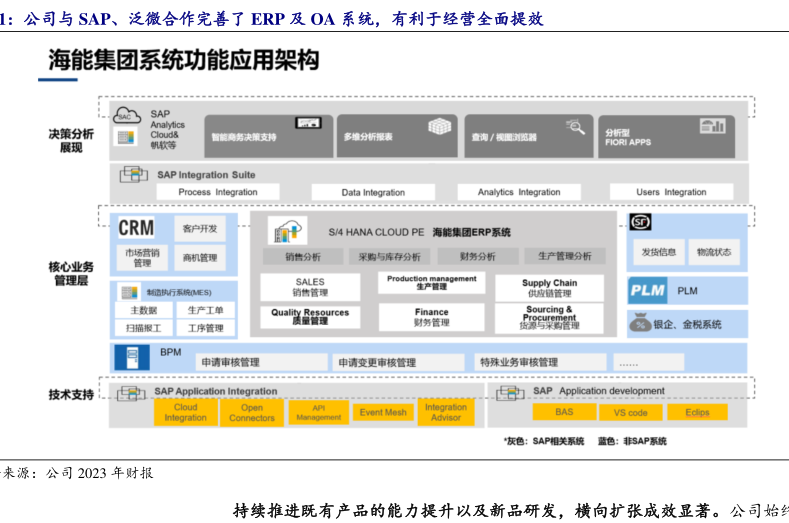Viewport: 789px width, 523px height.
Task: Click the Cloud Integration yellow box
Action: click(x=186, y=412)
